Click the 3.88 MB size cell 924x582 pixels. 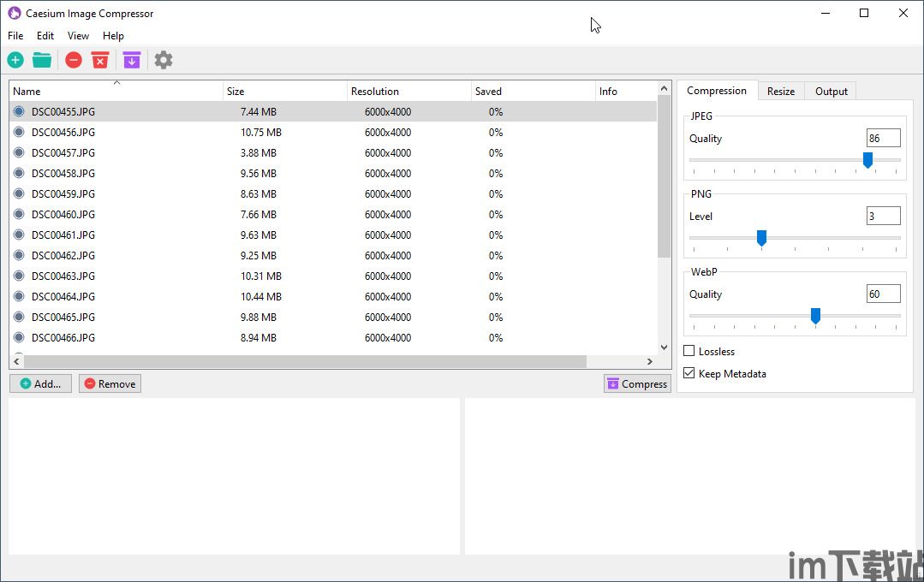click(x=258, y=152)
